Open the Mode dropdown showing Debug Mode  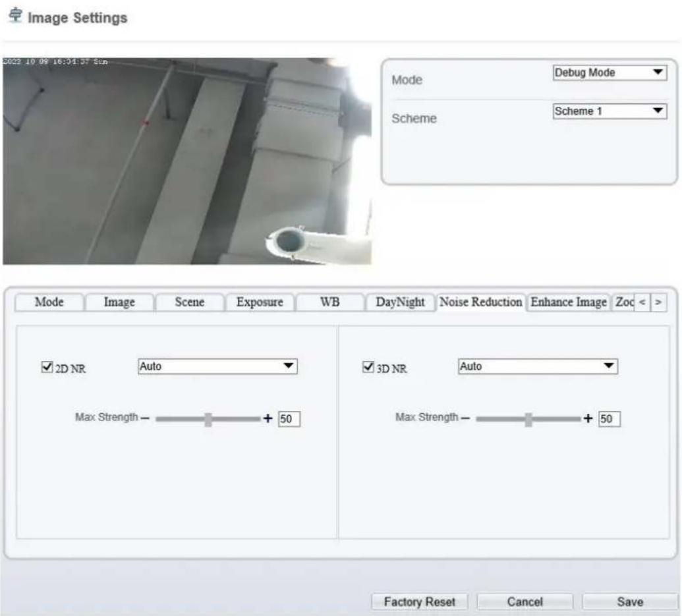click(x=610, y=72)
